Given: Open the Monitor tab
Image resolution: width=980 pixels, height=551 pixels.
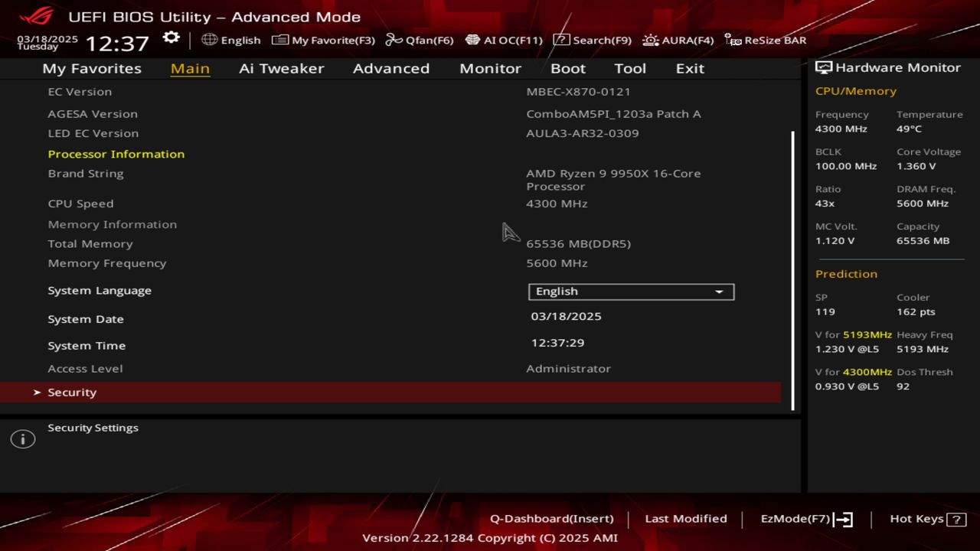Looking at the screenshot, I should click(490, 68).
